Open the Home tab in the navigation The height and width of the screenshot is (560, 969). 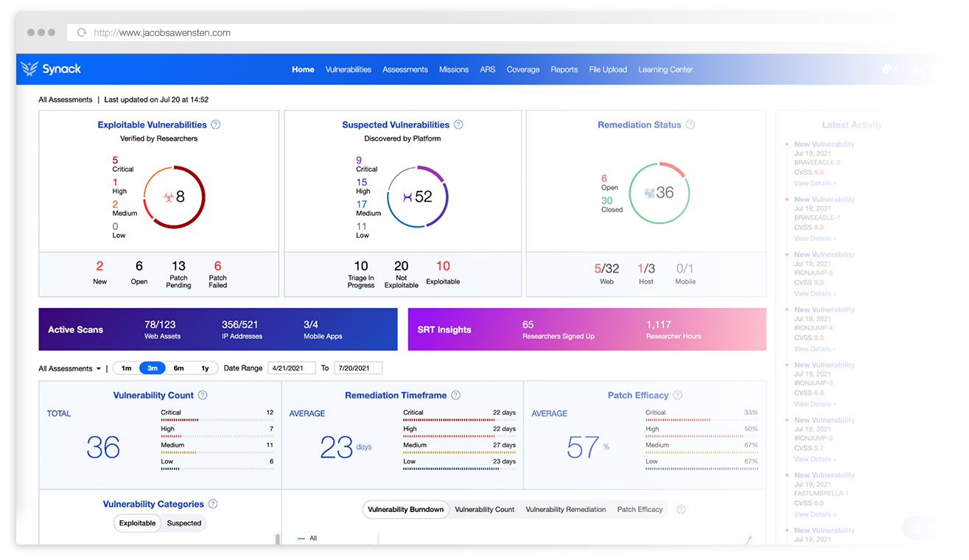click(x=303, y=69)
